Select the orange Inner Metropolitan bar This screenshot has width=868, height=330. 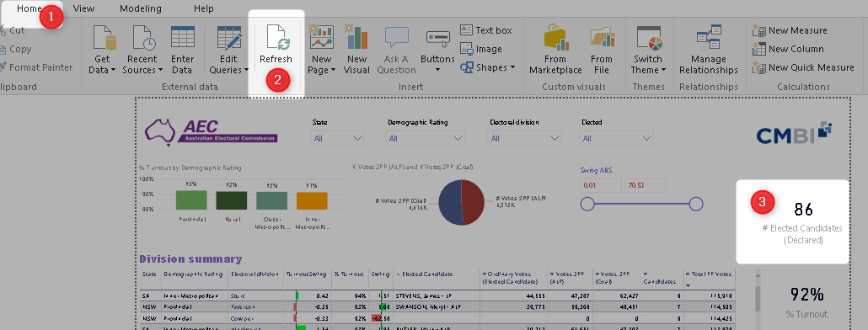click(312, 200)
